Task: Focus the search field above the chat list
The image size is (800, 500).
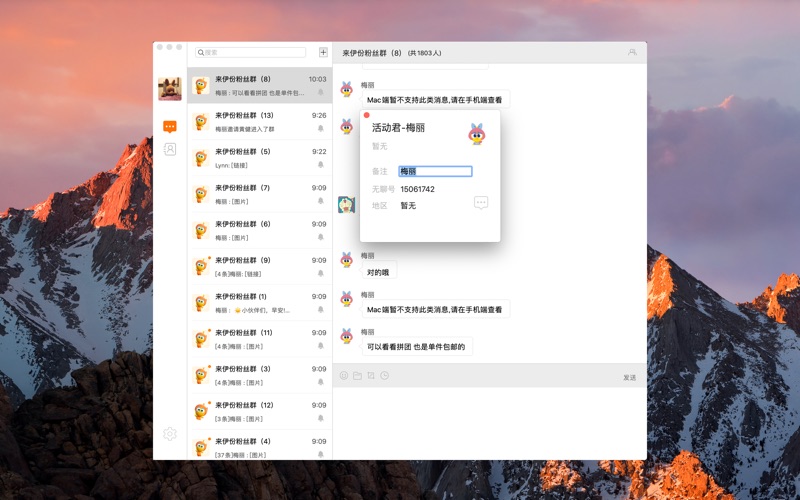Action: 251,52
